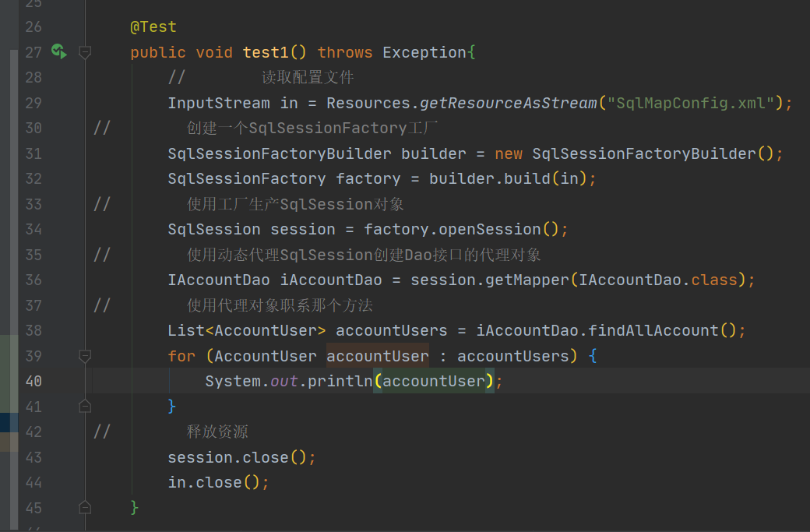Click getResourceAsStream method call
This screenshot has height=532, width=810.
coord(509,103)
